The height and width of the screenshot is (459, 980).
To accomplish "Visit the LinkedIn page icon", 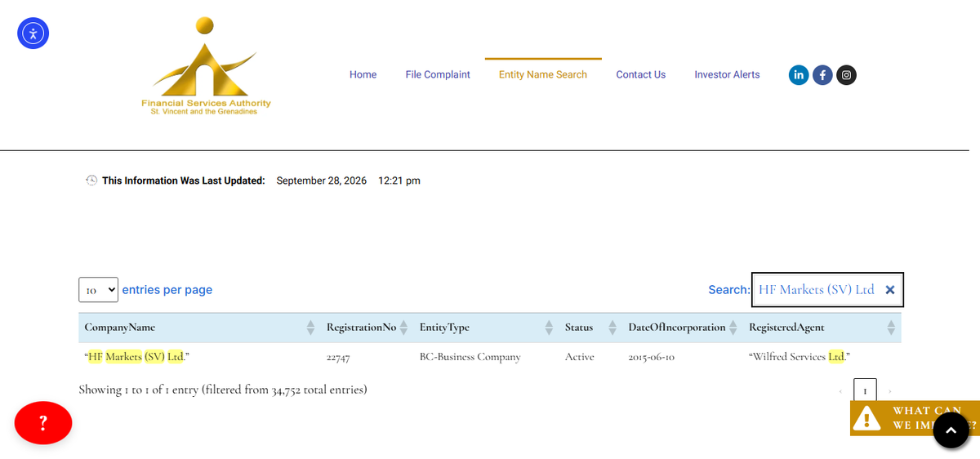I will (799, 75).
